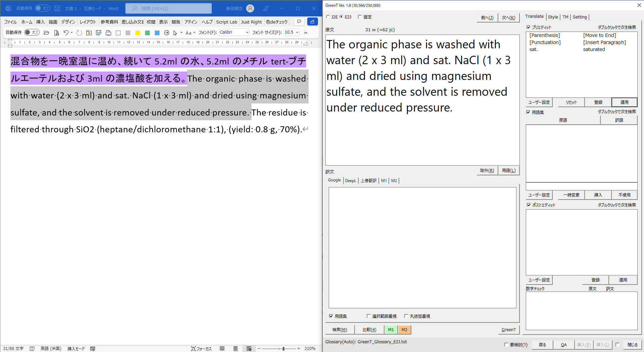Open the comments speech bubble icon
Image resolution: width=644 pixels, height=352 pixels.
coord(299,21)
